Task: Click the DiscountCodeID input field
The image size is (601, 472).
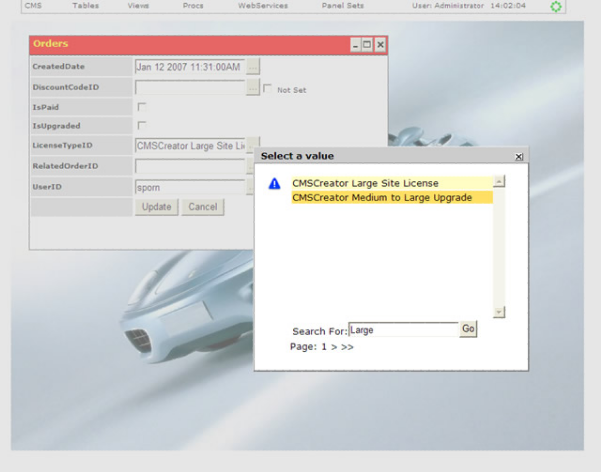Action: pos(190,88)
